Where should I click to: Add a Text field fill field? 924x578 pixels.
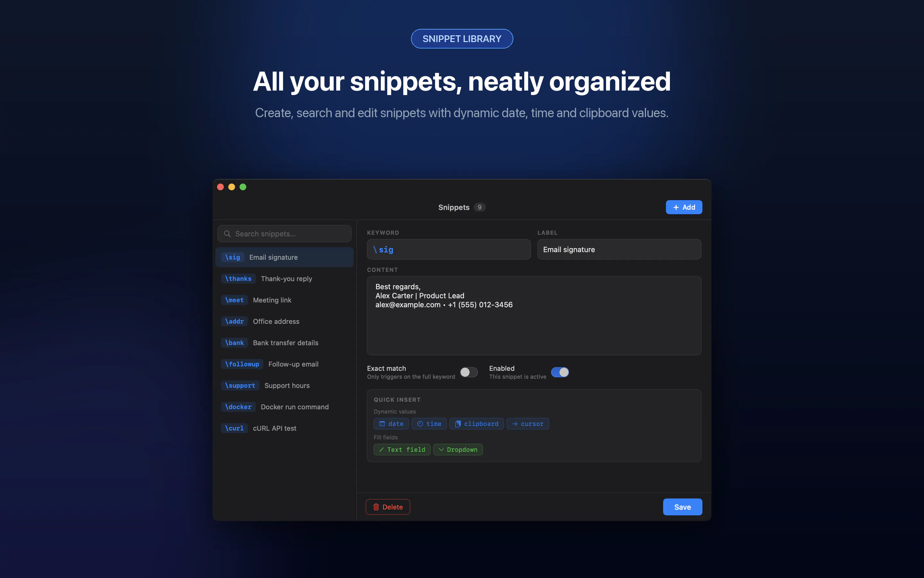point(402,450)
